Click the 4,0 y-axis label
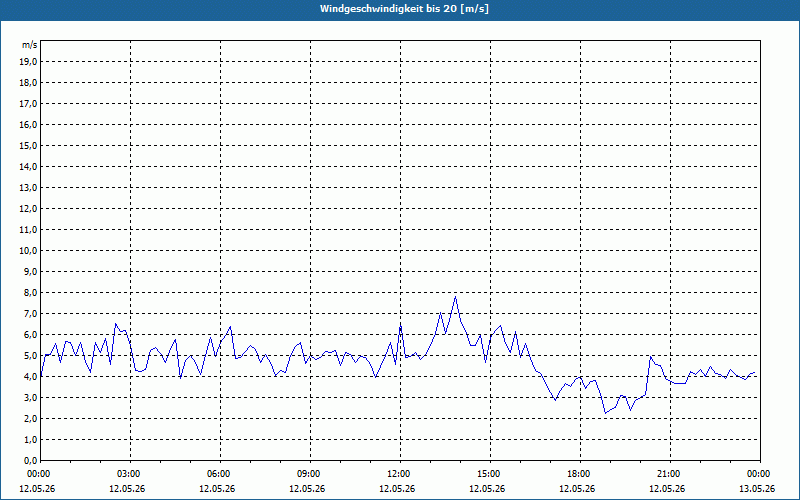800x500 pixels. pos(30,377)
